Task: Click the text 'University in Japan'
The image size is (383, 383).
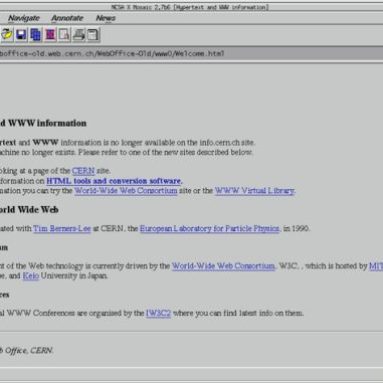Action: coord(74,276)
